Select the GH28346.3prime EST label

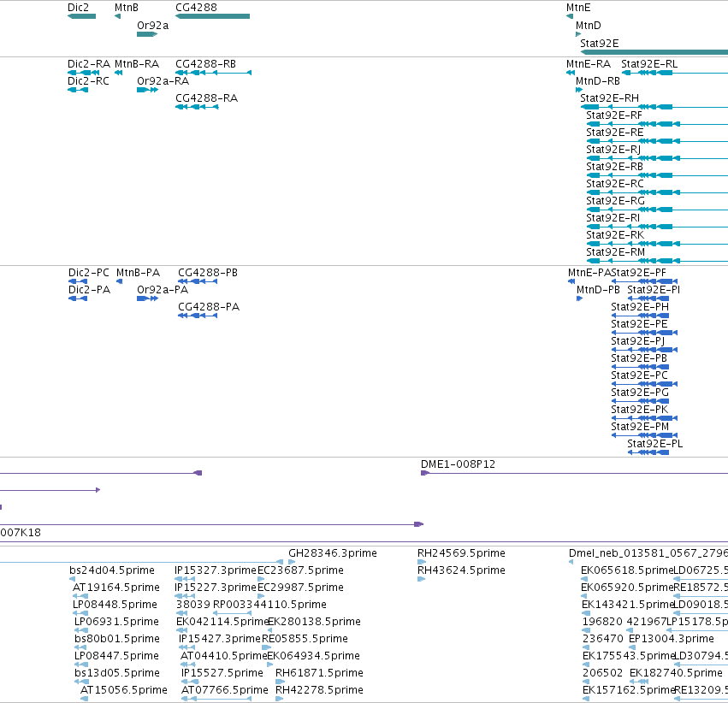tap(333, 553)
